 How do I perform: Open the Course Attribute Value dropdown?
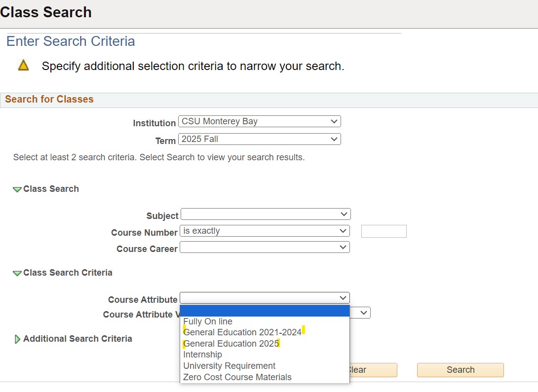(x=364, y=313)
